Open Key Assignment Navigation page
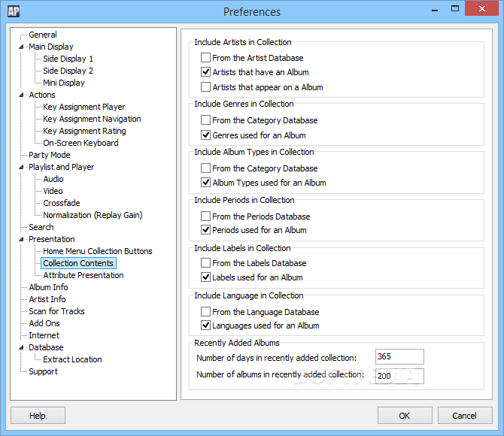 pyautogui.click(x=92, y=119)
